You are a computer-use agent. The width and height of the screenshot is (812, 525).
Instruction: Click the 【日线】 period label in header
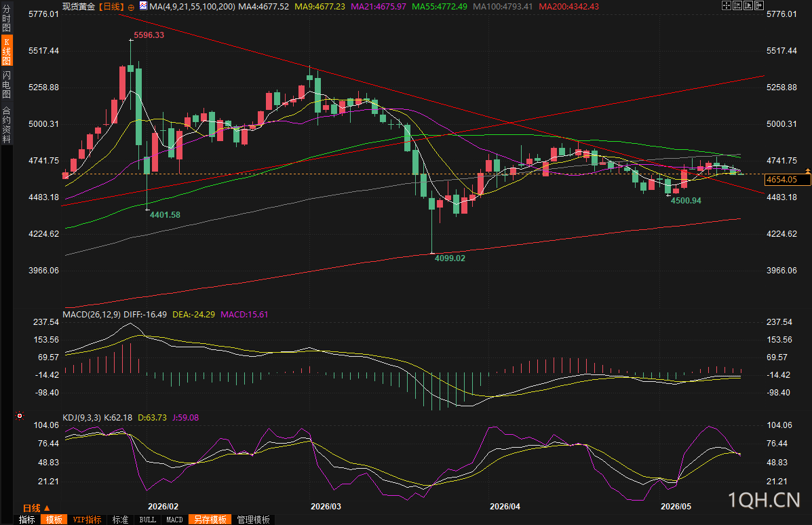pos(111,7)
